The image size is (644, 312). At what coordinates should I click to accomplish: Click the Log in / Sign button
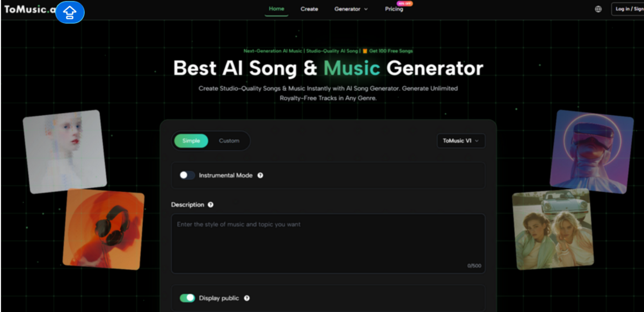click(627, 9)
